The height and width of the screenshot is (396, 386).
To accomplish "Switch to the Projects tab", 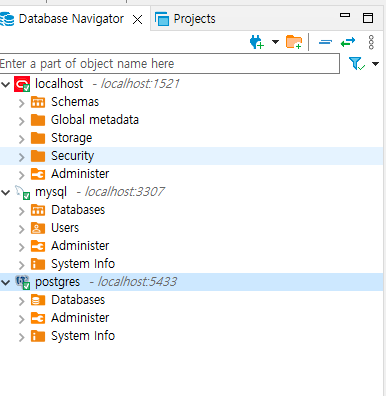I will coord(185,19).
